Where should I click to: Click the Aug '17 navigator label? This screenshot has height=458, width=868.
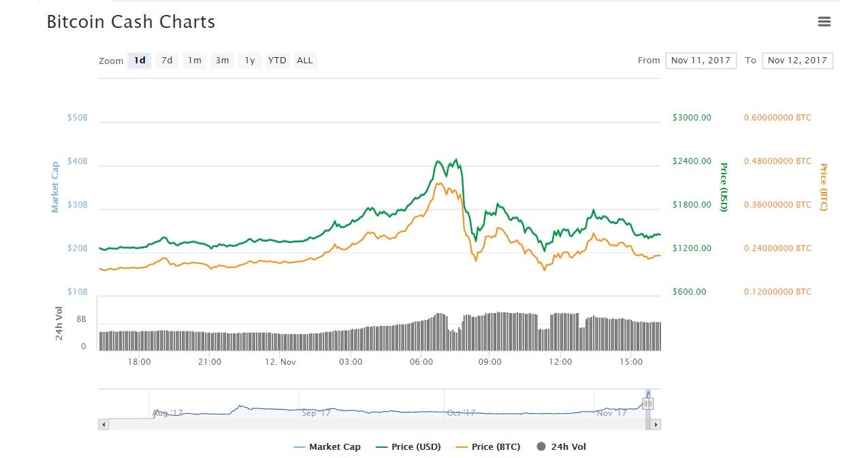tap(167, 413)
